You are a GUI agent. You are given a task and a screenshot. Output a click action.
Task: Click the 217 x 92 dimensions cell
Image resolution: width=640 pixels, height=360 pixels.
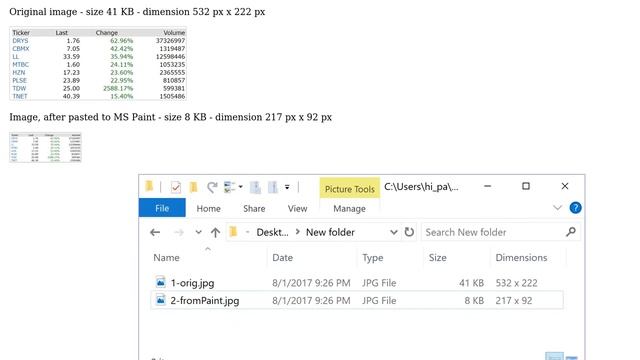514,301
